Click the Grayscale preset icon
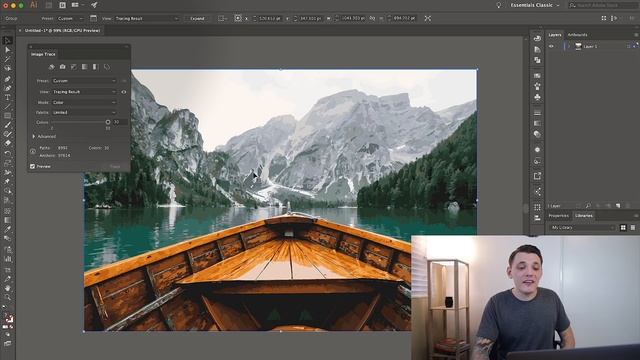 pyautogui.click(x=84, y=67)
